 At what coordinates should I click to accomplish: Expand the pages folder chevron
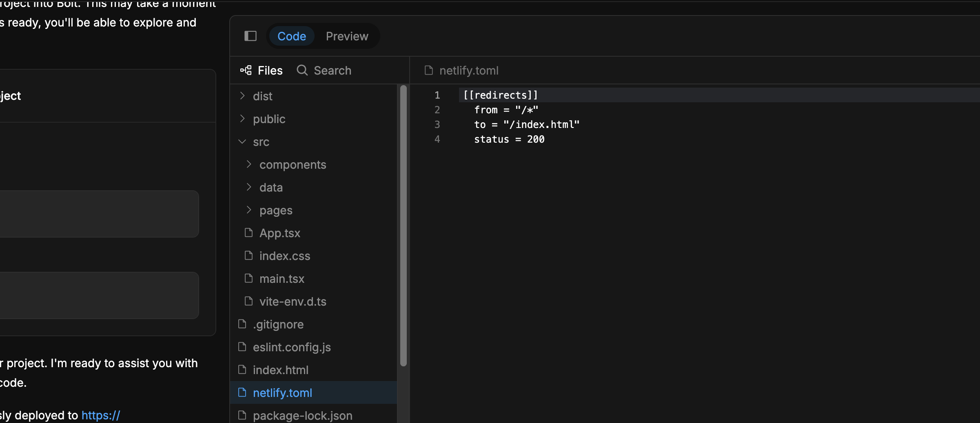(x=249, y=210)
